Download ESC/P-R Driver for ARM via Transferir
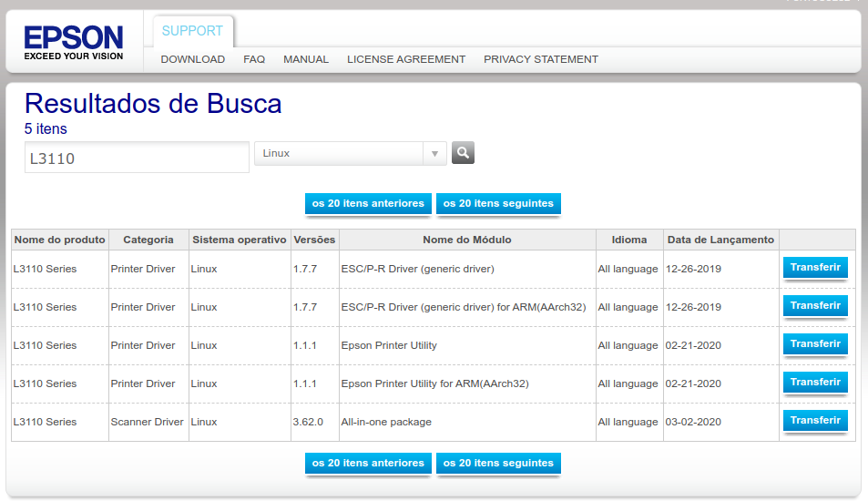 coord(815,306)
